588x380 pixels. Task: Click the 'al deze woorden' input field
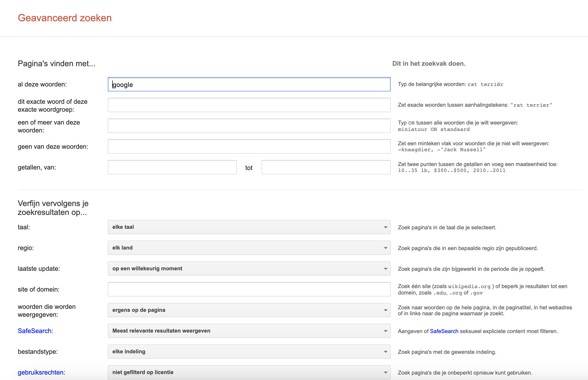249,84
